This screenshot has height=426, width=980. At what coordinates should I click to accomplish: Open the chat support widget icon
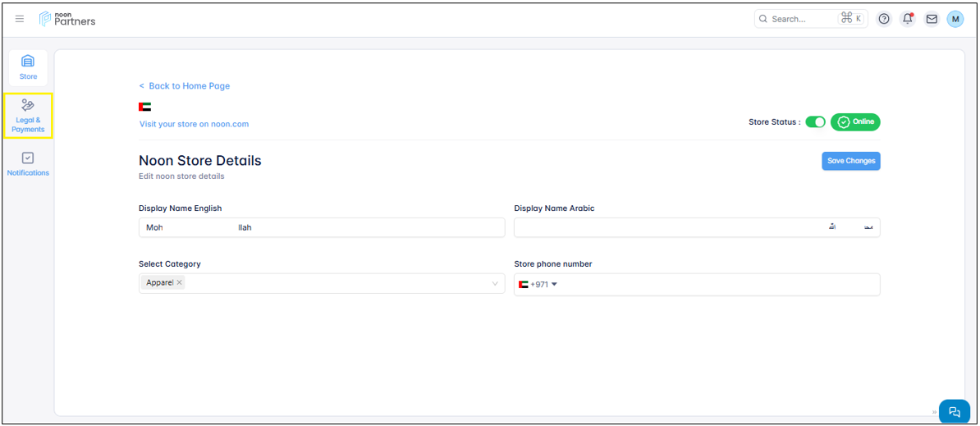pyautogui.click(x=954, y=412)
